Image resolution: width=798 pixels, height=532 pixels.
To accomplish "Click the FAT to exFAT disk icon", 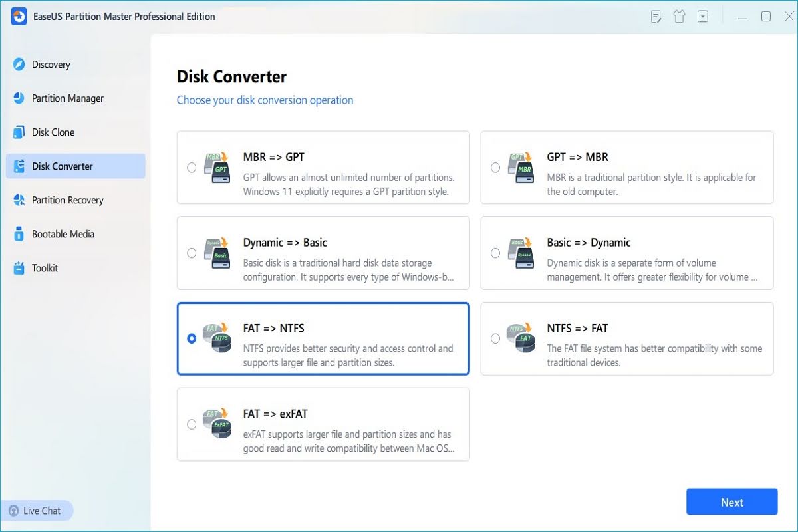I will point(217,424).
